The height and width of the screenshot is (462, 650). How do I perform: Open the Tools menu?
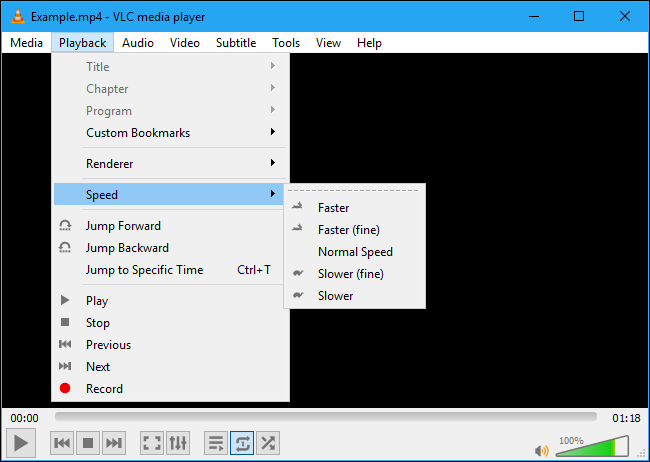pos(286,43)
